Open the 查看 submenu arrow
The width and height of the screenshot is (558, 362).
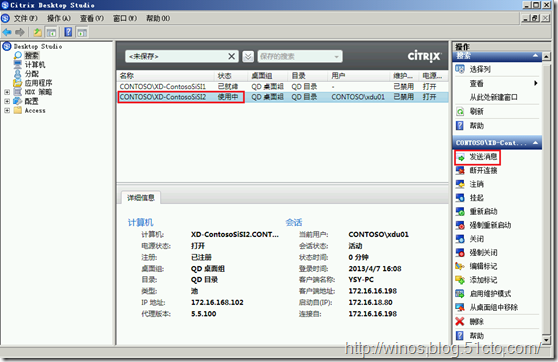click(535, 83)
